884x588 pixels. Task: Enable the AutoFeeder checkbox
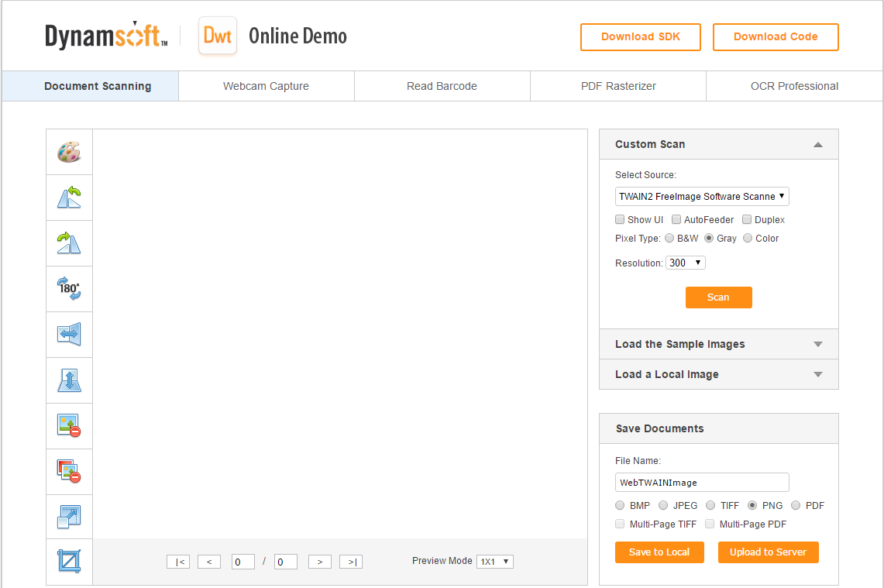tap(676, 220)
